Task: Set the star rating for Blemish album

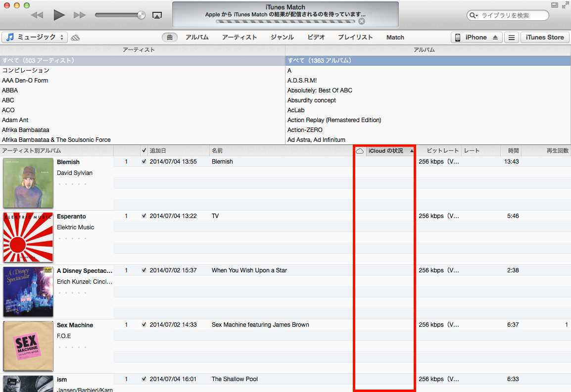Action: point(72,184)
